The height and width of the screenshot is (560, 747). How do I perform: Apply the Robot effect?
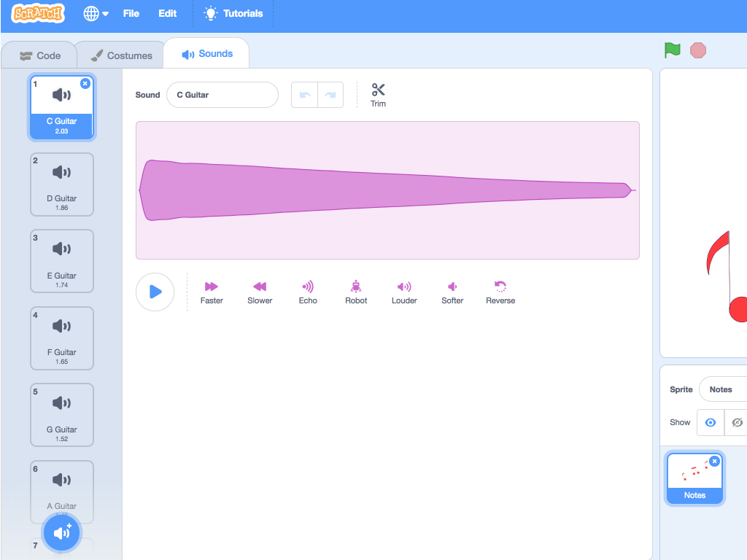pos(356,292)
